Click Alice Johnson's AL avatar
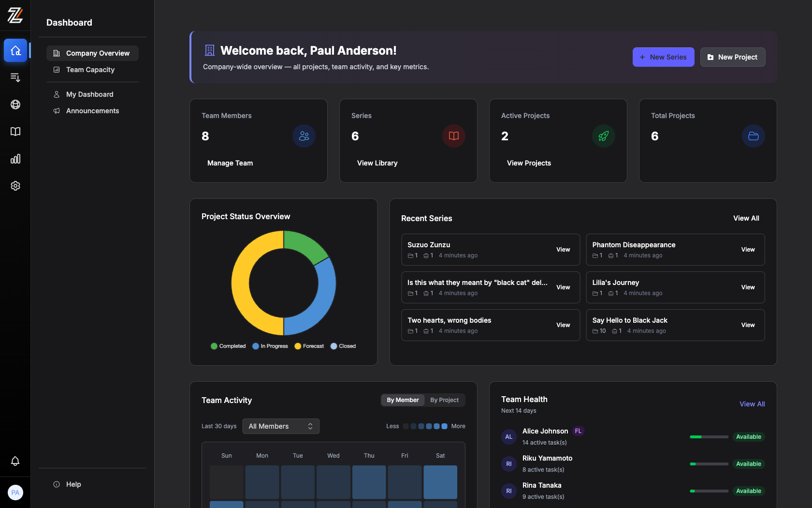 click(509, 437)
